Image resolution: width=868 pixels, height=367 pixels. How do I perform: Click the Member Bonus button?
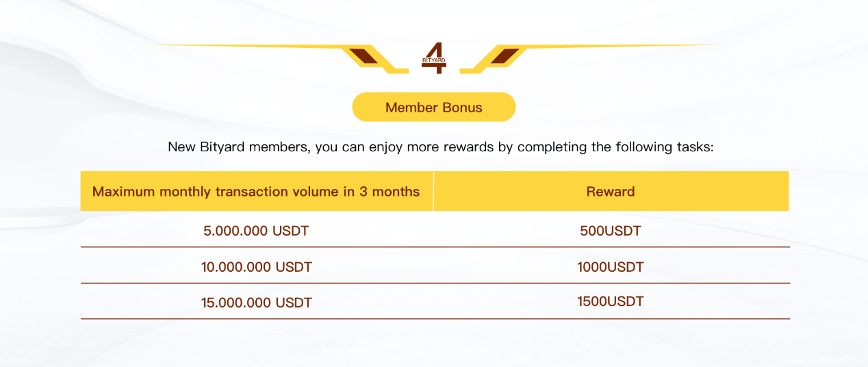coord(433,107)
